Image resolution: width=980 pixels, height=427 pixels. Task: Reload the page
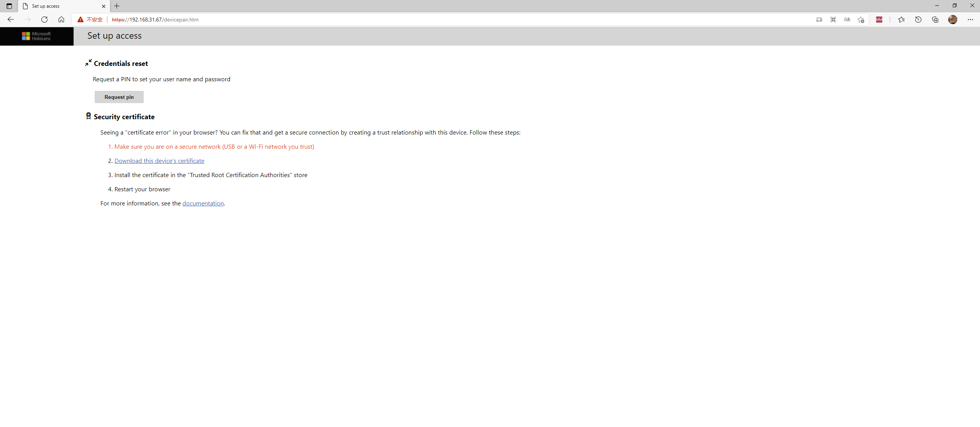point(44,20)
